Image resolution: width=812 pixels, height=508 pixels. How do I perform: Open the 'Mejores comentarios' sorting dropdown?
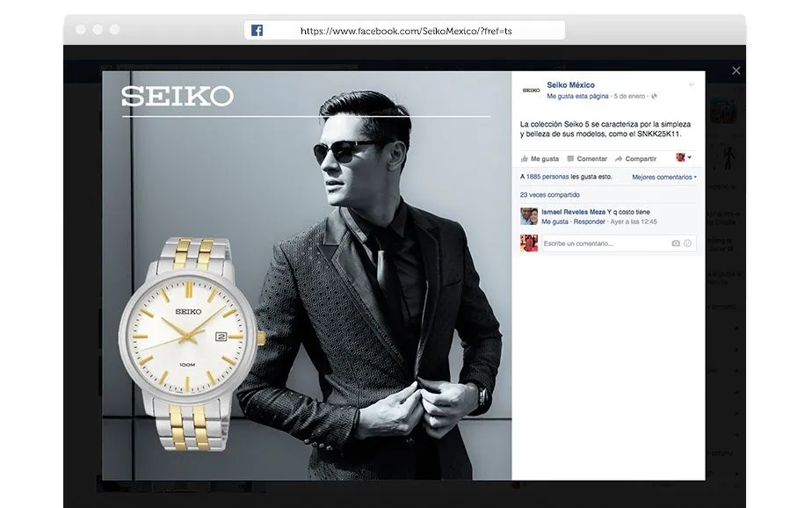[664, 177]
